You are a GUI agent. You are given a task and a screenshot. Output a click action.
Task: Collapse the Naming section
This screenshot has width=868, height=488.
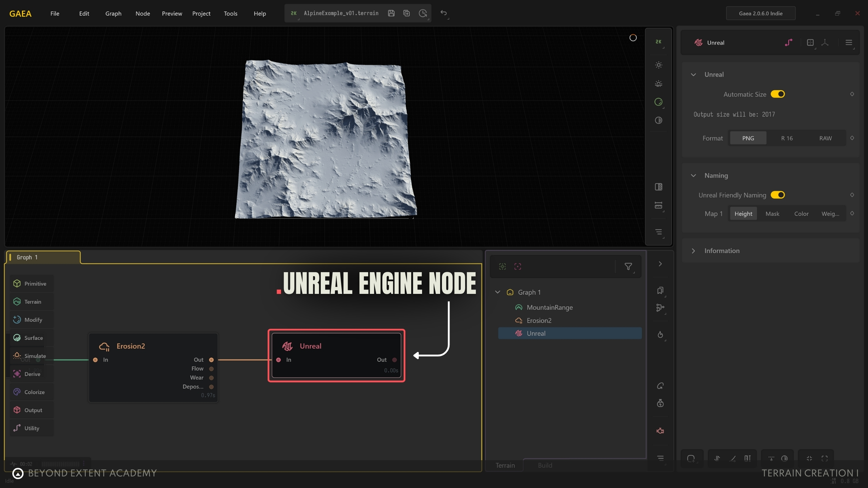pyautogui.click(x=693, y=176)
